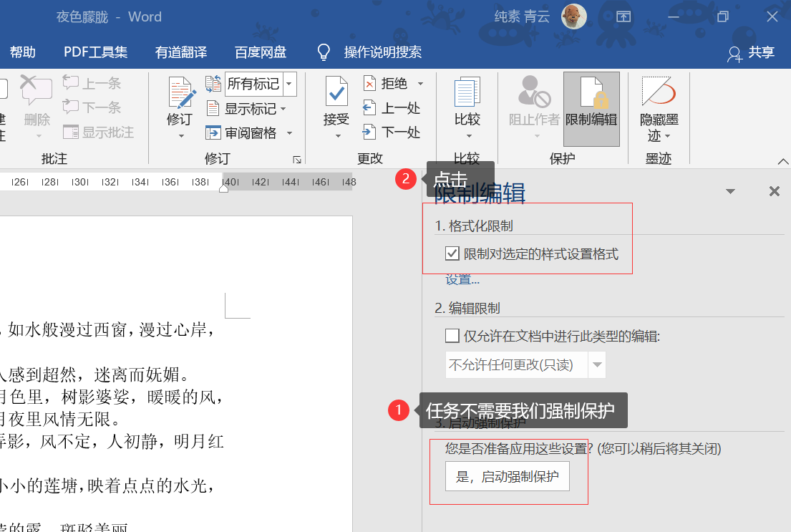Open ribbon display options icon in title bar
This screenshot has height=532, width=791.
623,16
